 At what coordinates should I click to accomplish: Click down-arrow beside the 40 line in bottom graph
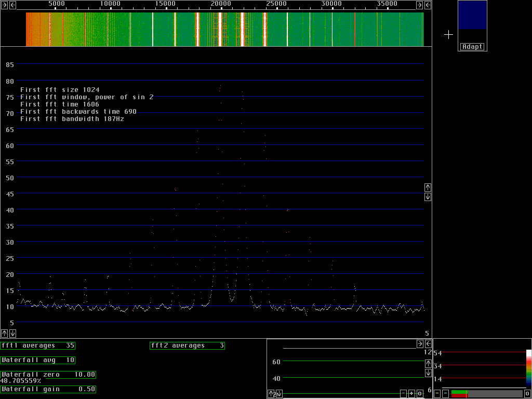point(428,373)
